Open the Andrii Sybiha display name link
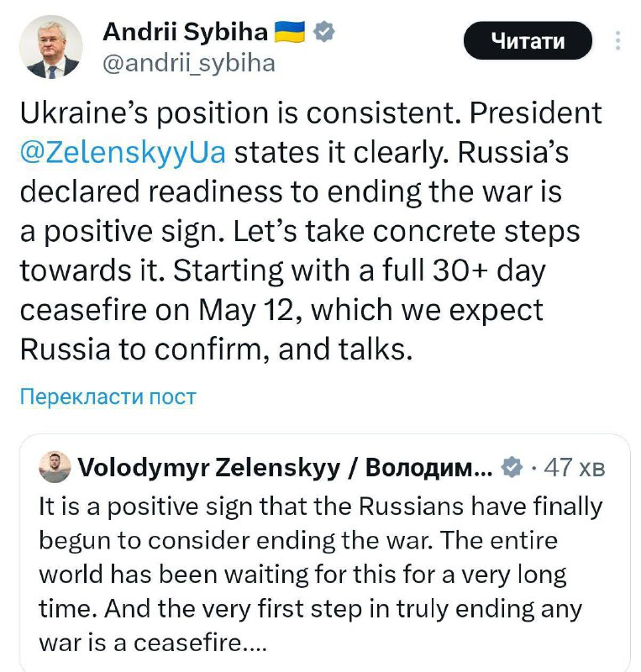The image size is (641, 672). pyautogui.click(x=185, y=32)
